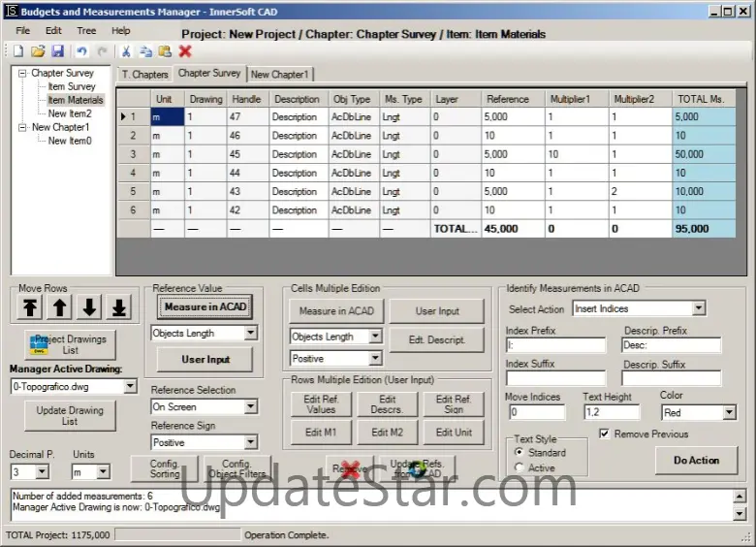Move rows to top arrow button
This screenshot has height=547, width=756.
click(x=30, y=307)
